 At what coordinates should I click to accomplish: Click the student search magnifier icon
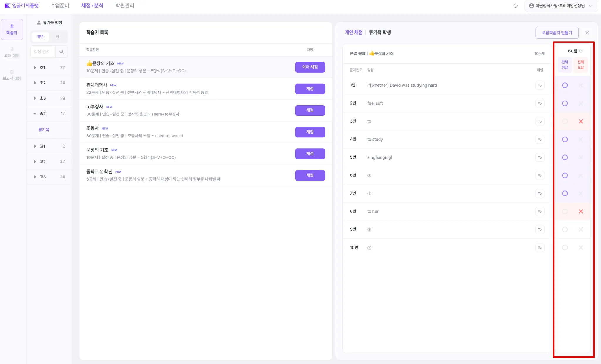pyautogui.click(x=61, y=52)
